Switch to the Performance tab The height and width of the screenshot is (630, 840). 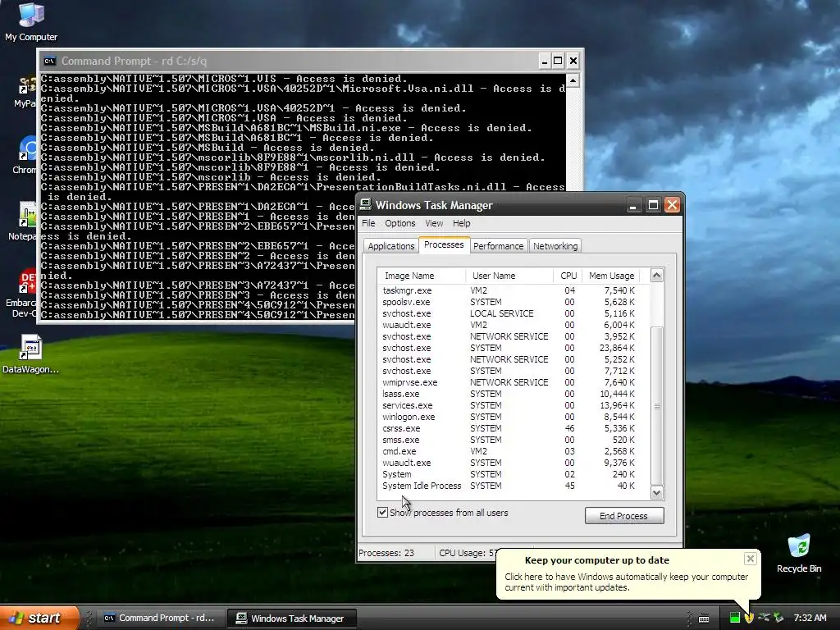pos(498,246)
